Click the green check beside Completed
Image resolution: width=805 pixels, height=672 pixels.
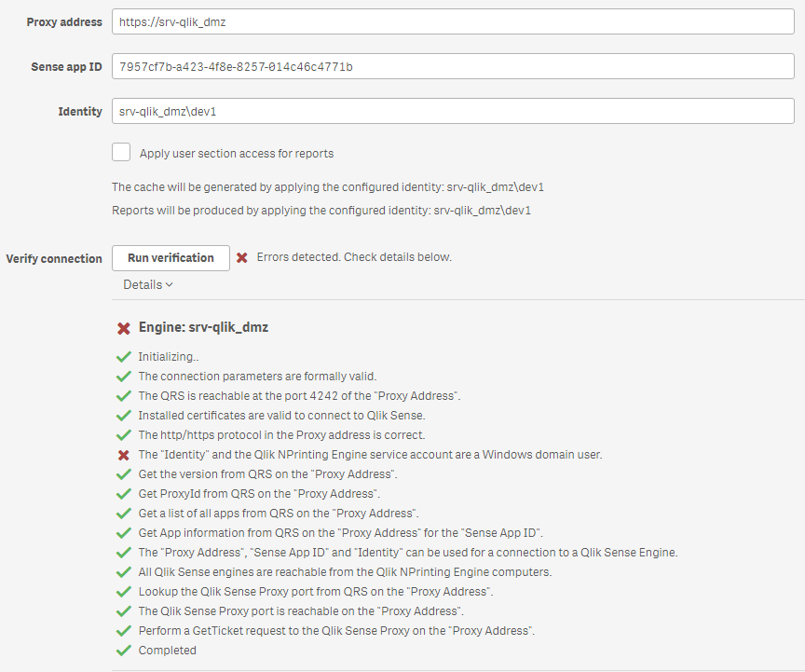pyautogui.click(x=123, y=651)
